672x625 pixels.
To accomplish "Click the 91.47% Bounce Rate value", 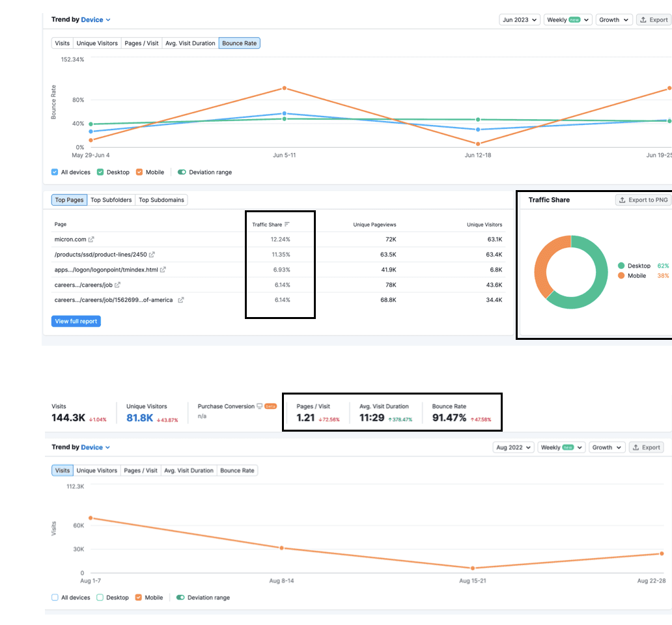I will coord(449,418).
